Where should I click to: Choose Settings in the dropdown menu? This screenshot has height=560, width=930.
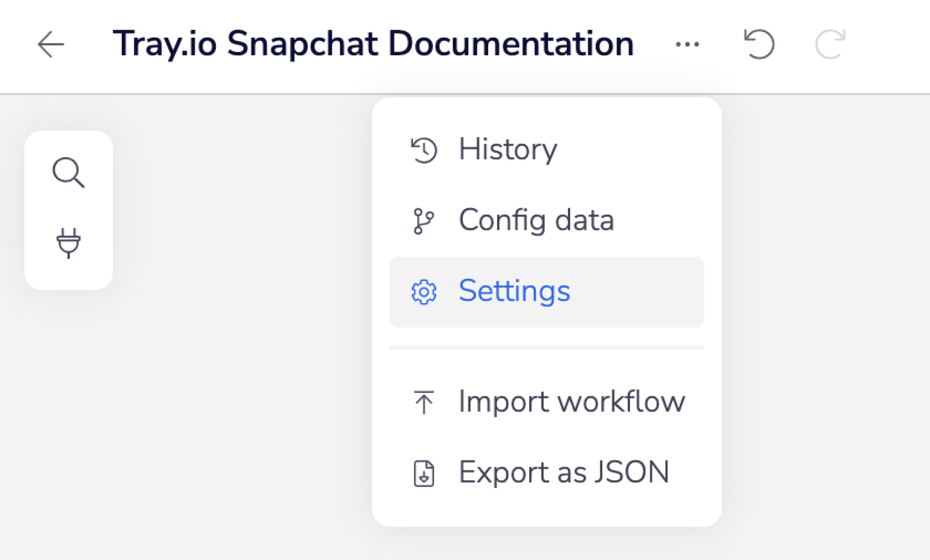point(514,291)
